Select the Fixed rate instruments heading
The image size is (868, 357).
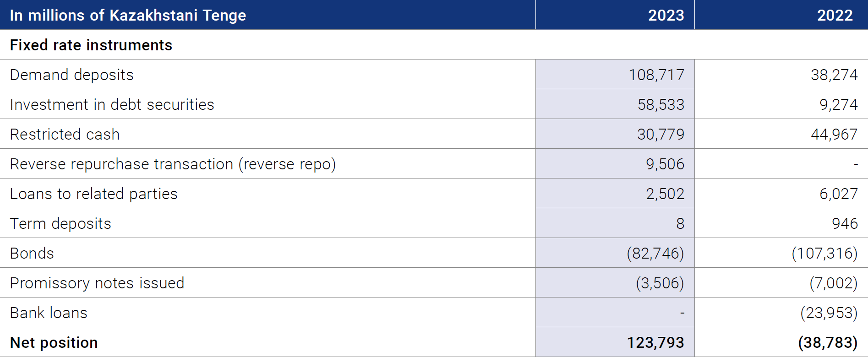91,45
